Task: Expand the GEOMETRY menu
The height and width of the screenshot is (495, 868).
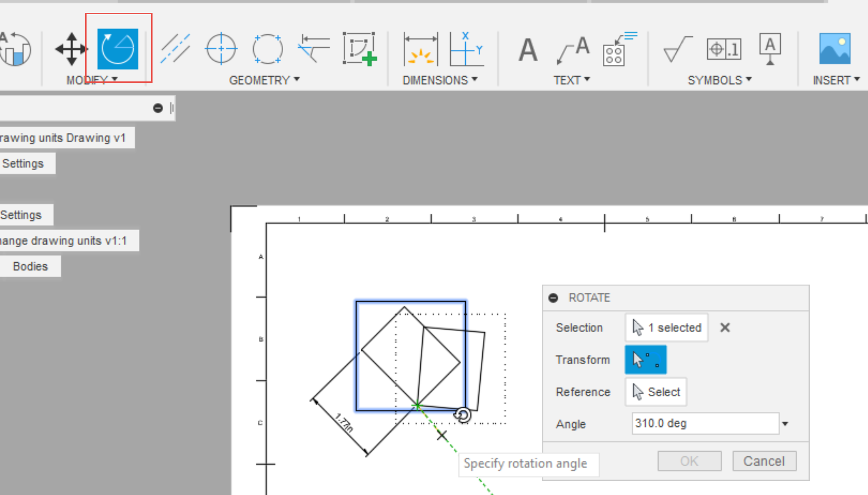Action: 264,80
